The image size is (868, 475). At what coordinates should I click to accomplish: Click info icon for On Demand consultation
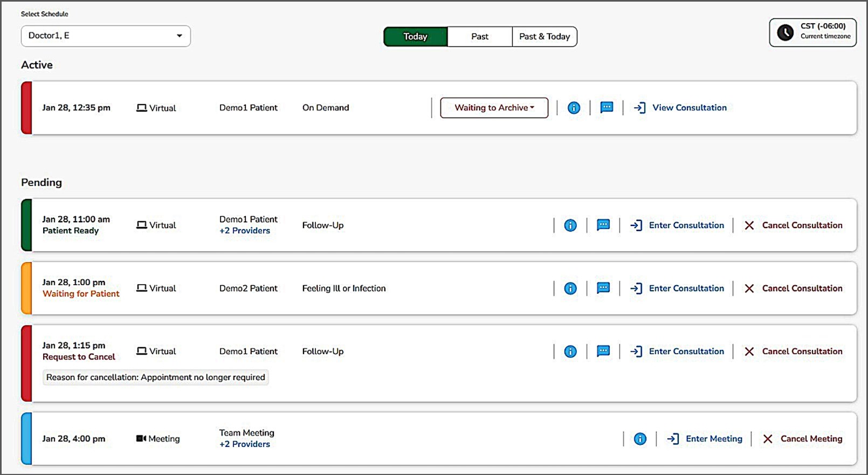[574, 108]
